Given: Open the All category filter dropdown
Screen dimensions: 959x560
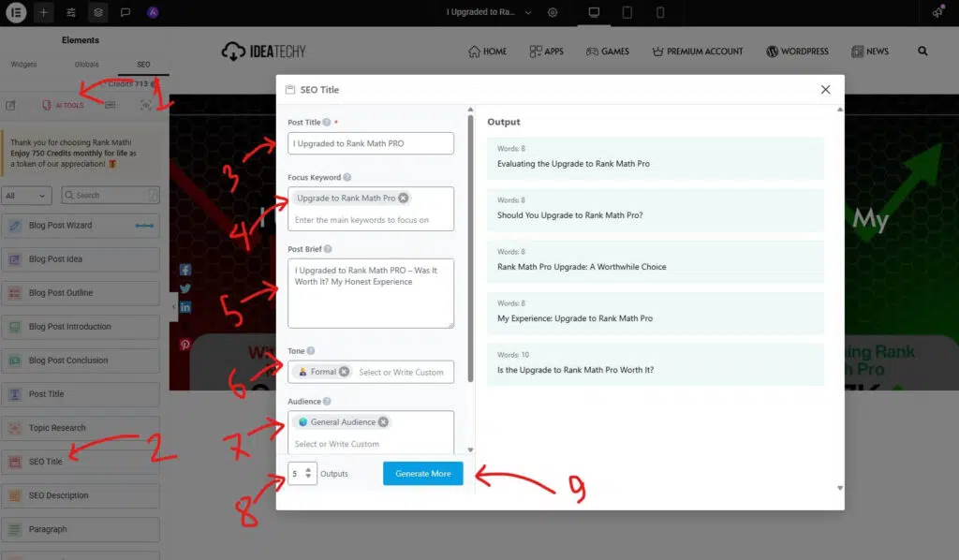Looking at the screenshot, I should 25,196.
